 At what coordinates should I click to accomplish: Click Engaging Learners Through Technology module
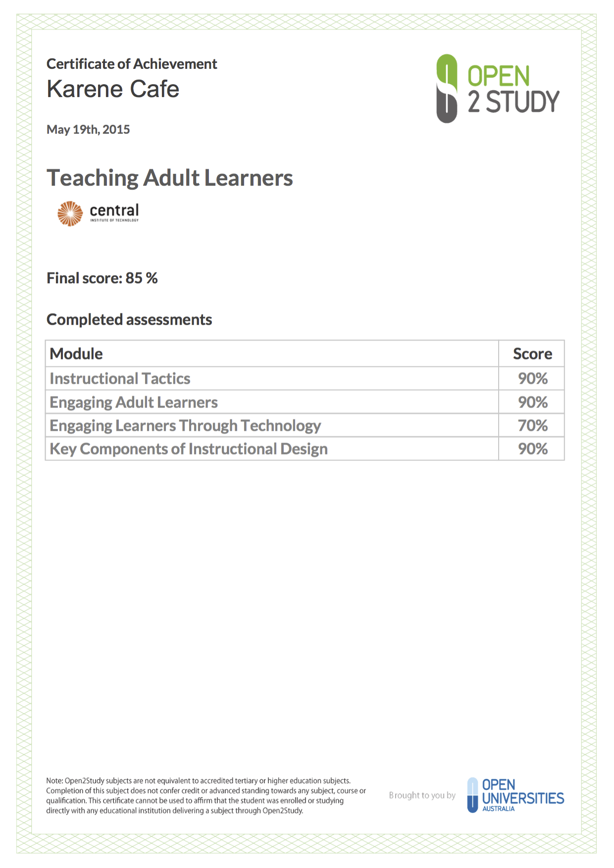point(185,426)
